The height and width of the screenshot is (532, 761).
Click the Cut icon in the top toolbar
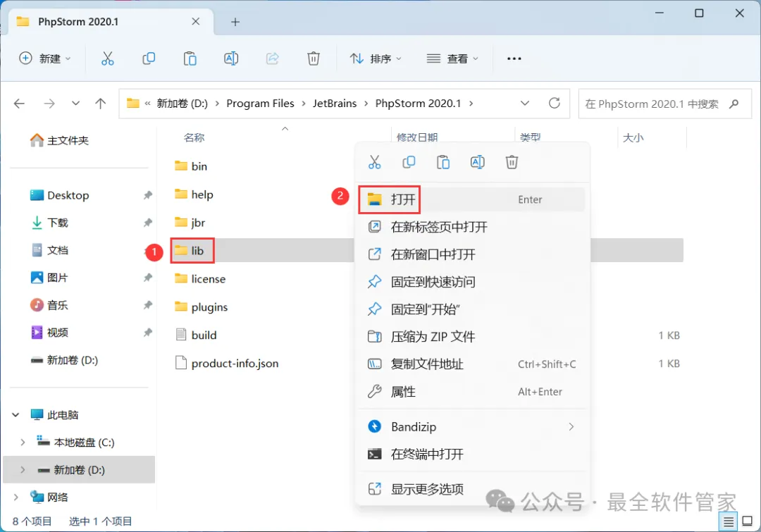[107, 58]
